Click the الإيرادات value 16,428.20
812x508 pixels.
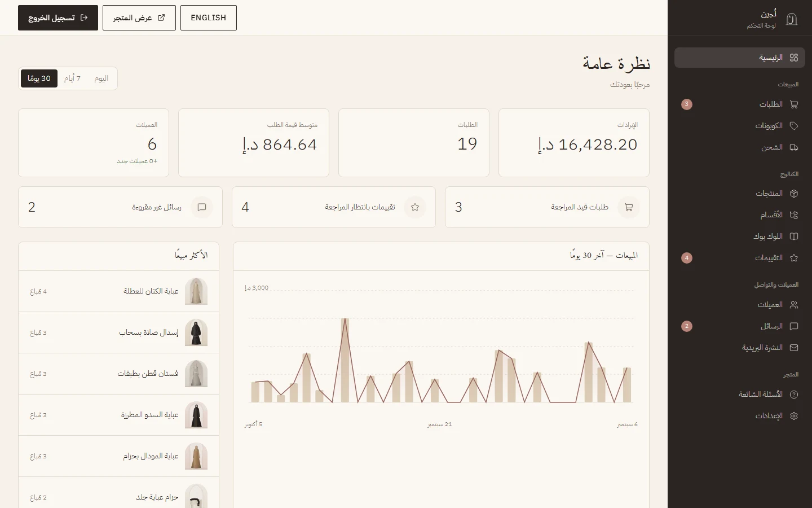588,144
